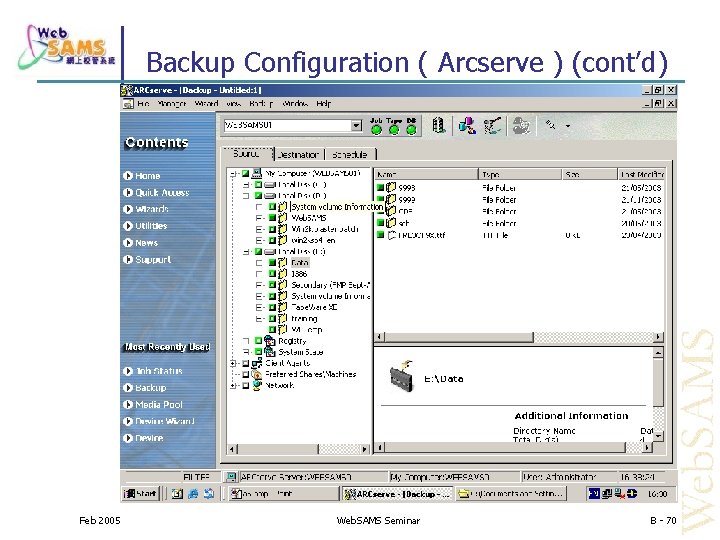Click the grayed-out toolbar icon
720x540 pixels.
pyautogui.click(x=521, y=125)
